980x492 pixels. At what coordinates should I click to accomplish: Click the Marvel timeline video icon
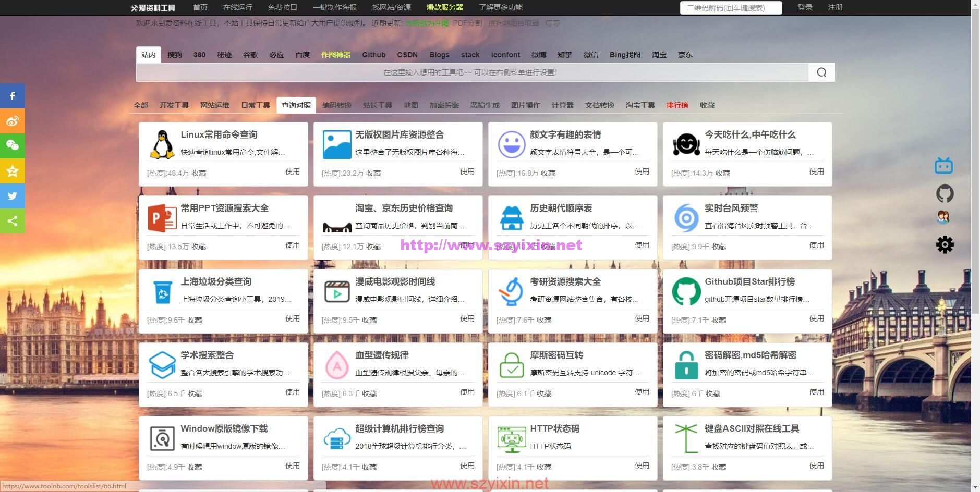coord(337,292)
